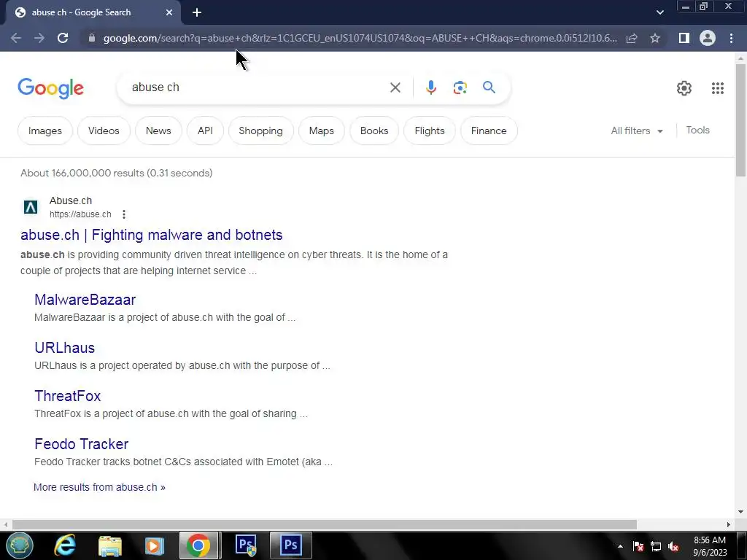
Task: Select the API filter chip
Action: 205,131
